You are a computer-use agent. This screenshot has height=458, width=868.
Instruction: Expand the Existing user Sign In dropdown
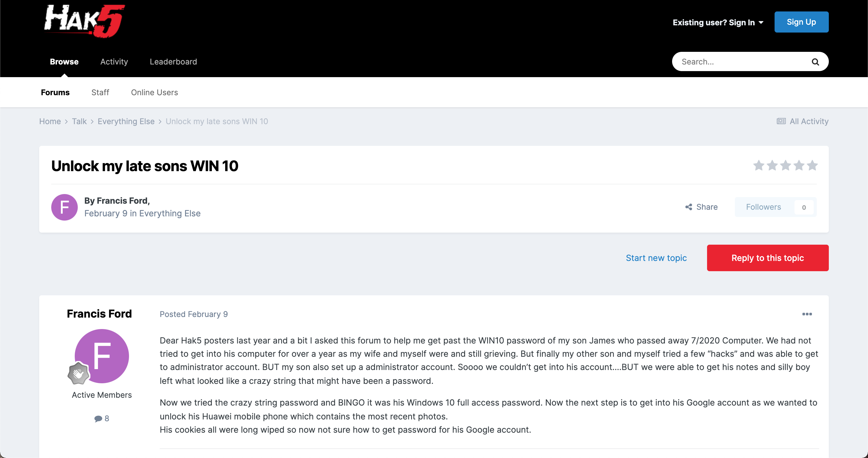coord(718,22)
